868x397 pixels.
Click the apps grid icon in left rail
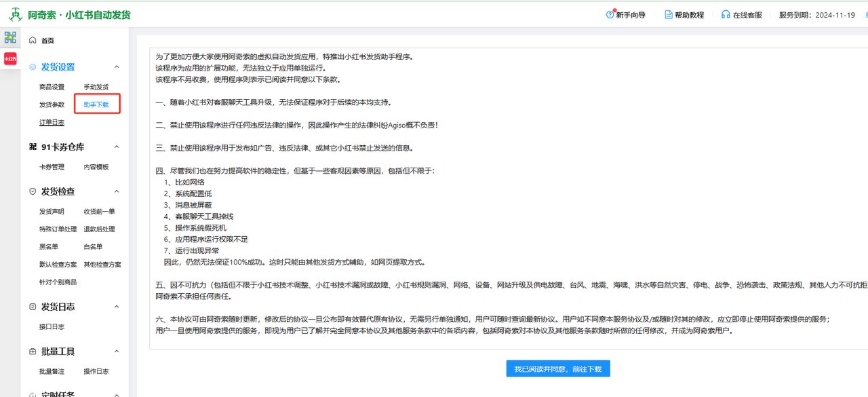pos(10,37)
